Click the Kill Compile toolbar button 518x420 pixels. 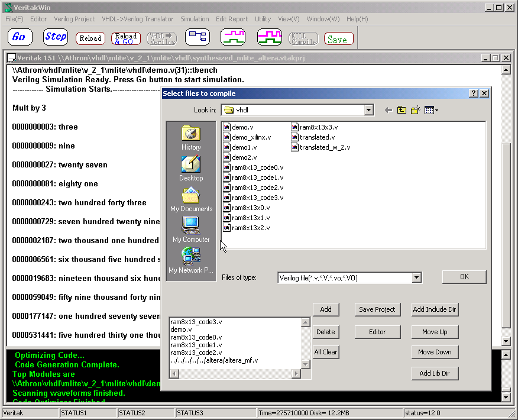(x=303, y=38)
